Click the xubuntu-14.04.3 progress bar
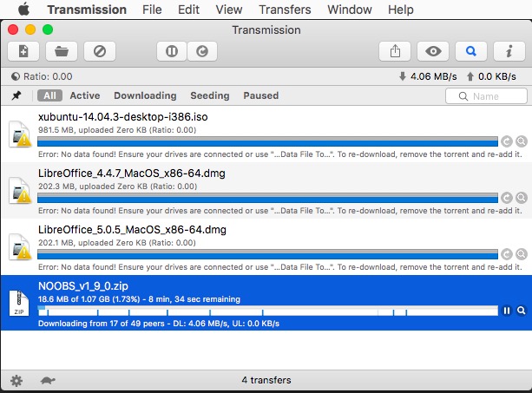Image resolution: width=532 pixels, height=393 pixels. point(267,141)
